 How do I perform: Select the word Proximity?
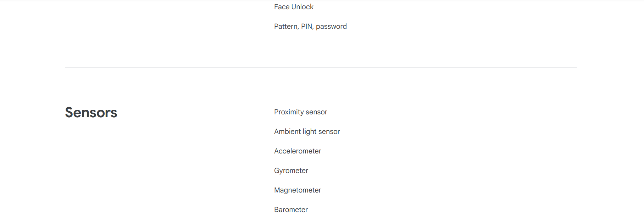tap(289, 112)
